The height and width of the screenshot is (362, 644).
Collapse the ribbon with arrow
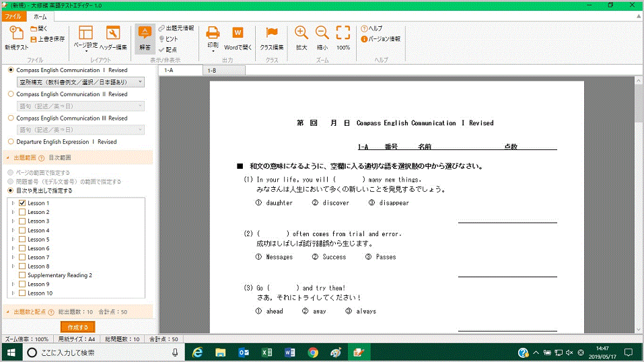click(x=638, y=16)
